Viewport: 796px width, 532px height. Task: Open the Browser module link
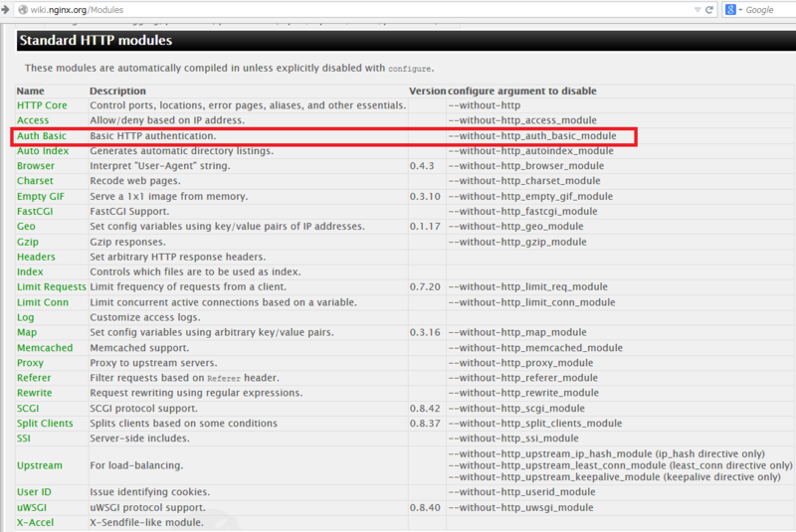pos(36,166)
